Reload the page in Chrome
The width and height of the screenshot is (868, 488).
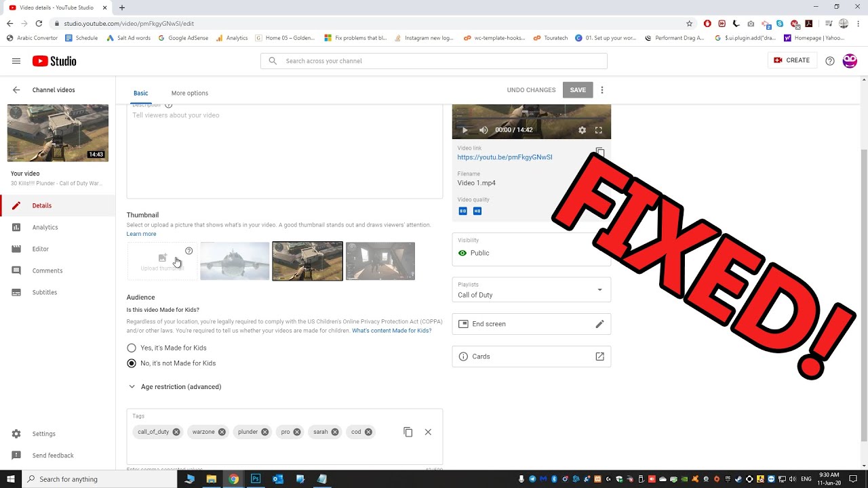(x=39, y=24)
